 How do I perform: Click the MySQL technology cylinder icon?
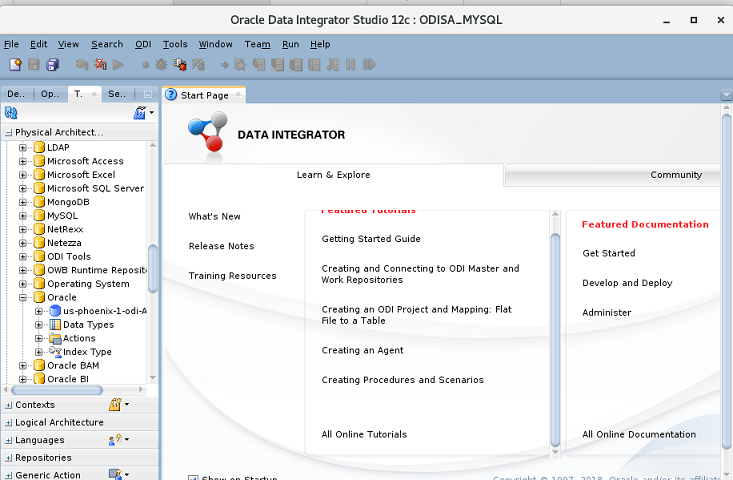pyautogui.click(x=39, y=215)
